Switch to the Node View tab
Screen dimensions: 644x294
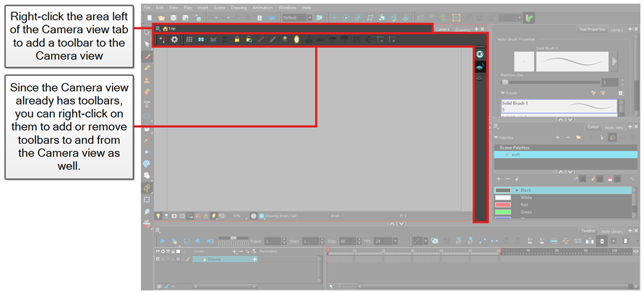click(612, 127)
